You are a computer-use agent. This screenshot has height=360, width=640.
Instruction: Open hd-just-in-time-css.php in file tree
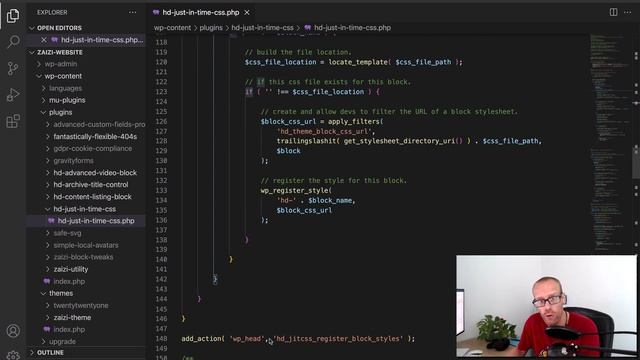pos(96,221)
